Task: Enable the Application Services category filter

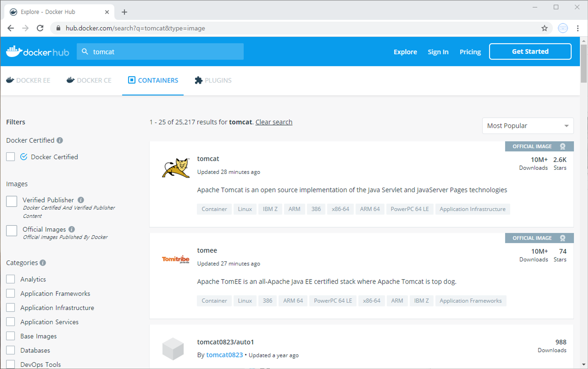Action: pos(11,322)
